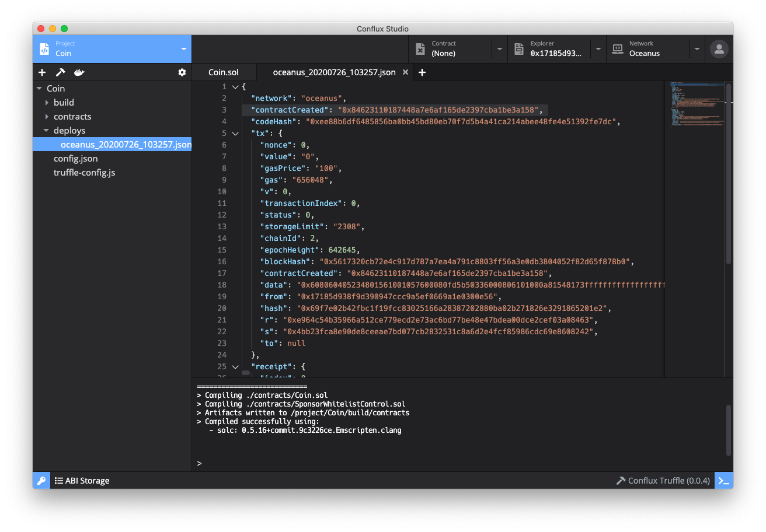Screen dimensions: 766x532
Task: Fold the JSON root at line 1
Action: tap(235, 87)
